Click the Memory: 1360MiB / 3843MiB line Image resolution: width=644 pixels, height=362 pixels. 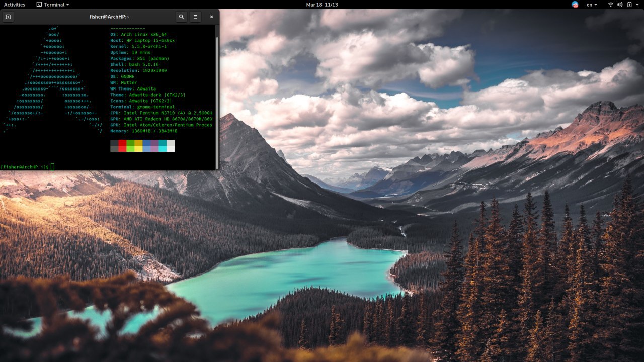pos(144,131)
